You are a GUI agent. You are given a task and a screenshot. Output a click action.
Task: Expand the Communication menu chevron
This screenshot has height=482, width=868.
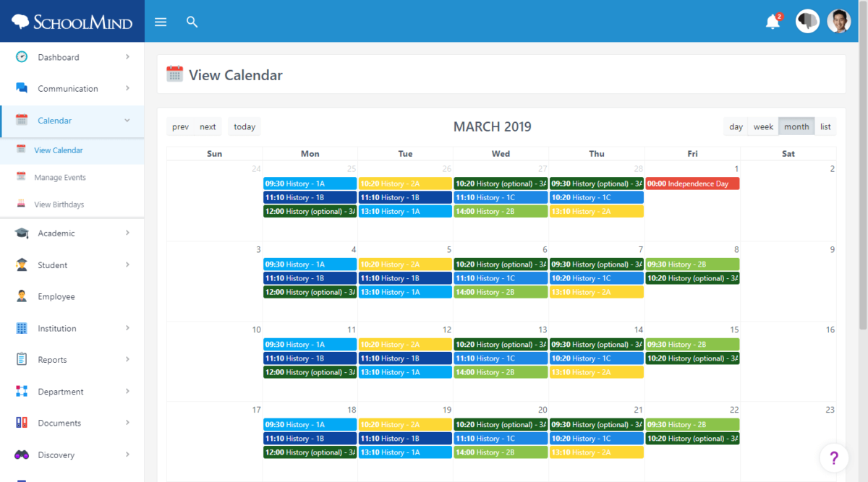[x=127, y=88]
